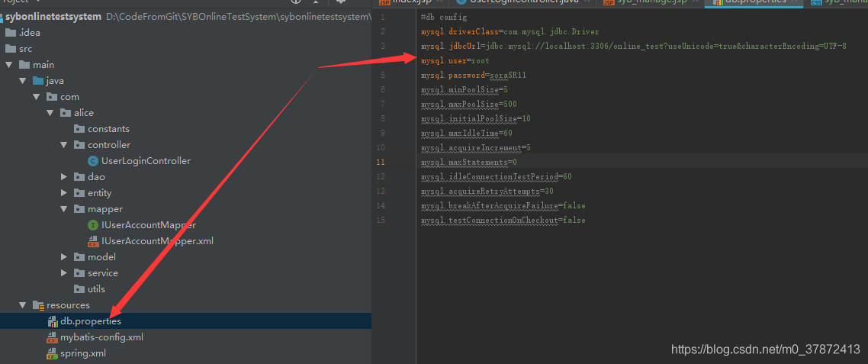Click the spring.xml file icon

[52, 353]
